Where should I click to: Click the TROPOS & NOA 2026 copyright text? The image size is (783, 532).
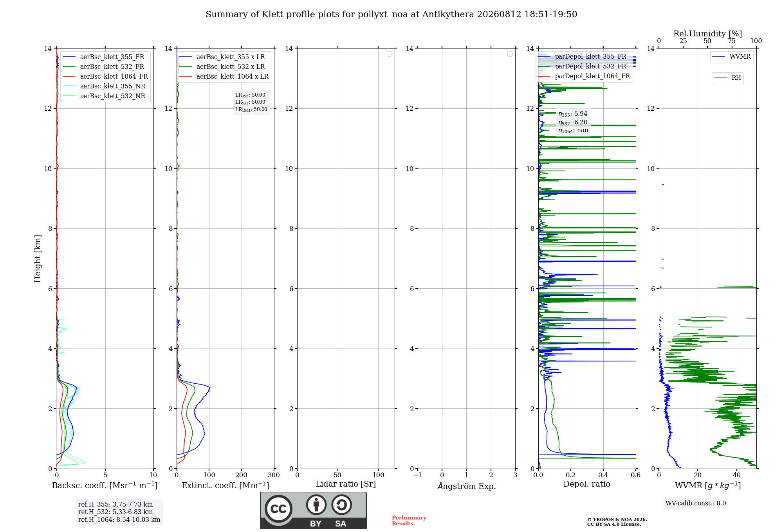coord(617,520)
